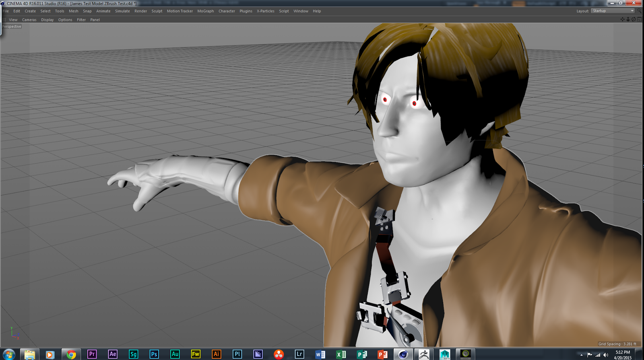
Task: Open Adobe SpeedGrade taskbar icon
Action: point(133,354)
